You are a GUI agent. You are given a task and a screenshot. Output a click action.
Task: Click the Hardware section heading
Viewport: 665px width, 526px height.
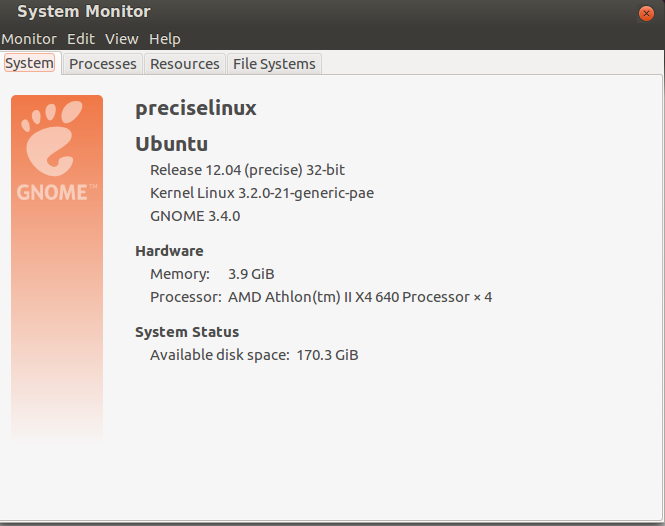[x=169, y=251]
